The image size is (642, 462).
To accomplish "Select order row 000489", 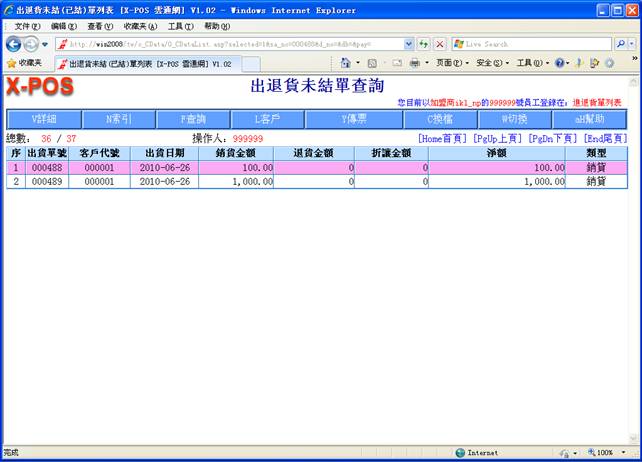I will coord(47,182).
